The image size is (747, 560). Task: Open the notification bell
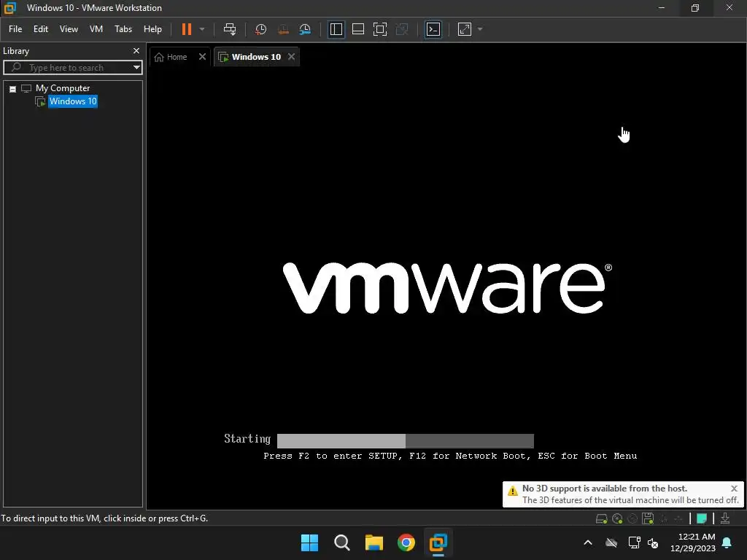click(727, 542)
